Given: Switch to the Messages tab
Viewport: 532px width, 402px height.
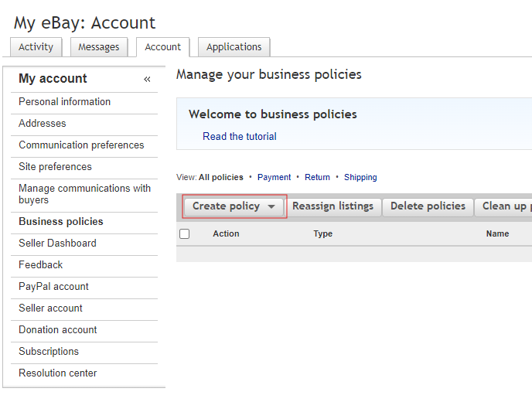Looking at the screenshot, I should [99, 47].
